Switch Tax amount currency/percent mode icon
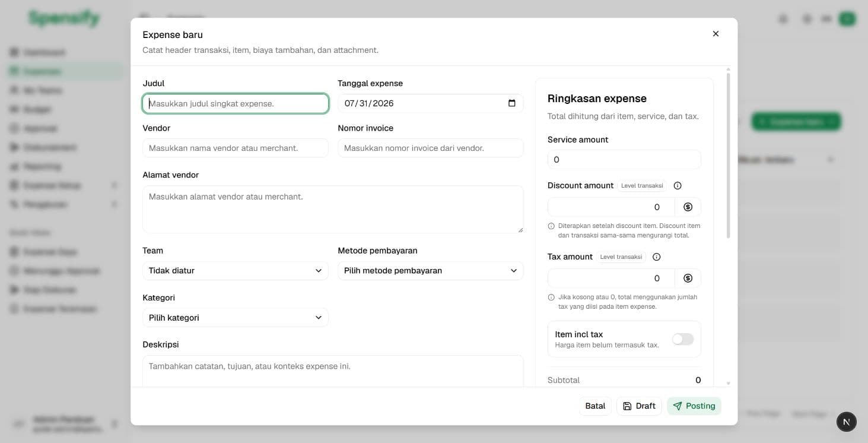The image size is (868, 443). click(x=688, y=279)
